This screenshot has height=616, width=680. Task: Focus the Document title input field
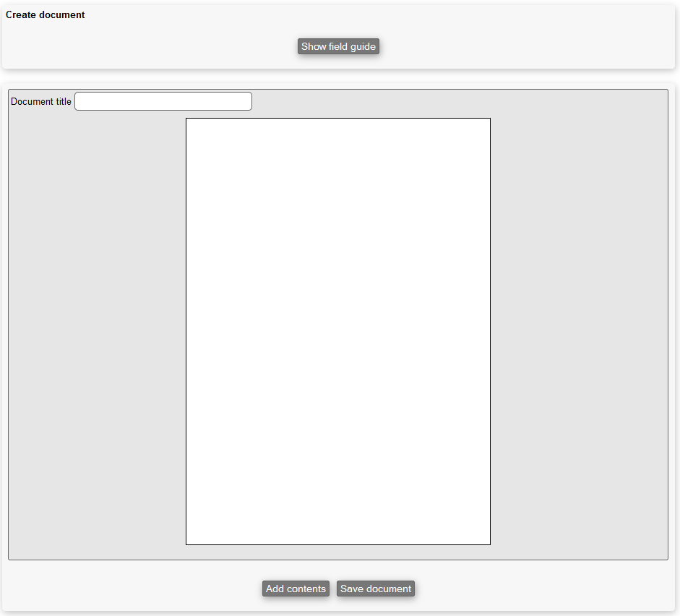[x=163, y=101]
